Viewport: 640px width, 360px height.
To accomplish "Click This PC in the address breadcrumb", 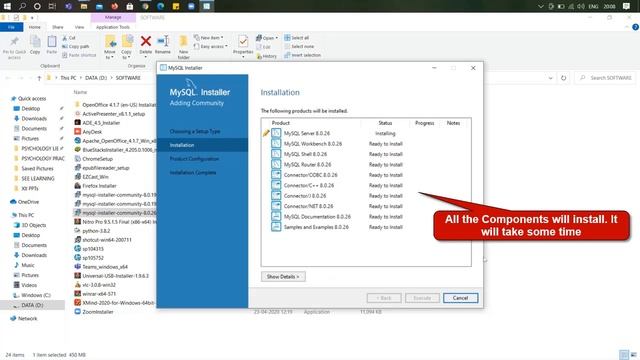I will (68, 78).
